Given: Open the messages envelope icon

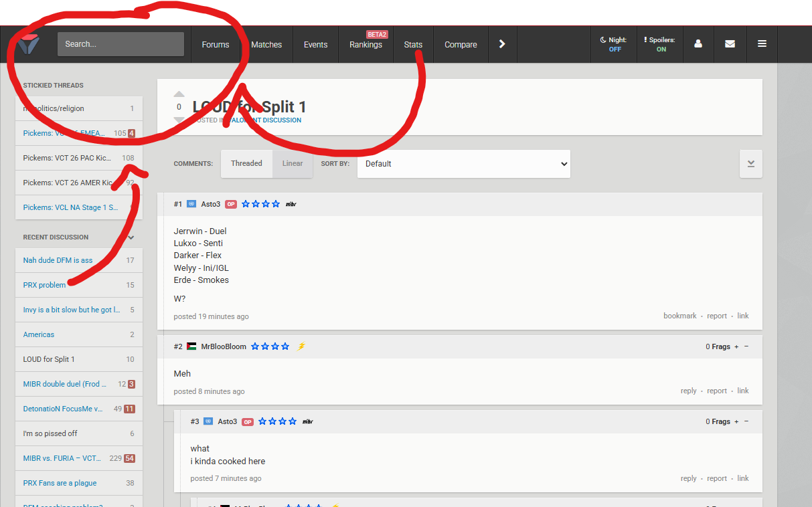Looking at the screenshot, I should click(730, 44).
